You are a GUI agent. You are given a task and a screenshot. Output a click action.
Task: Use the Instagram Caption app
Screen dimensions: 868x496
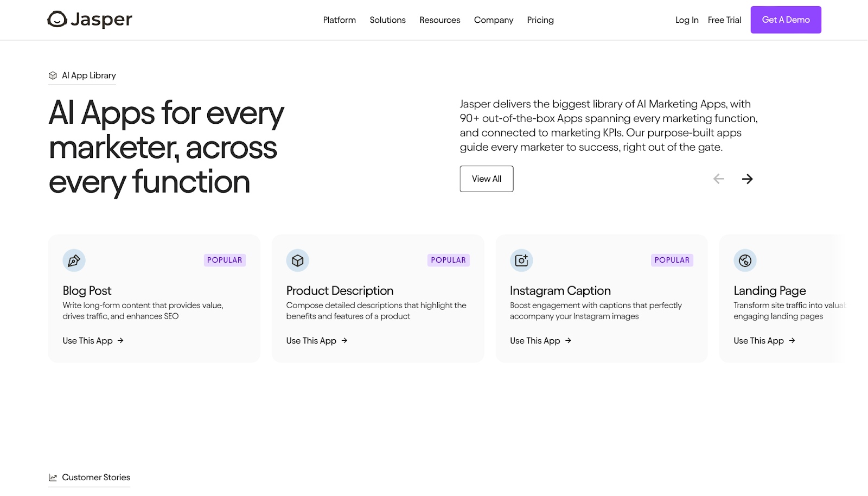coord(541,341)
